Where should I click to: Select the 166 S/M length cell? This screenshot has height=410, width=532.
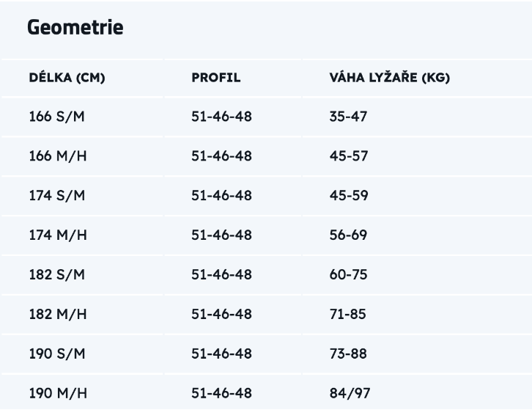57,117
